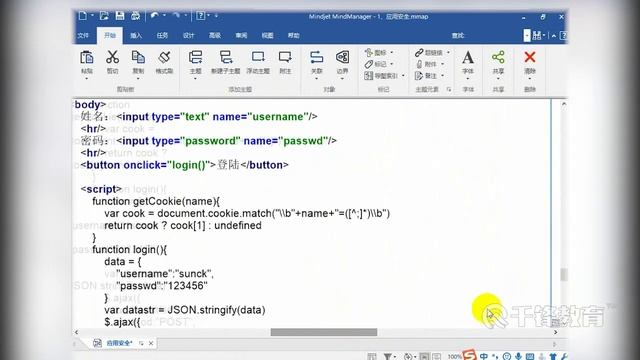Click the Boundary (边界) icon
Viewport: 640px width, 360px height.
pos(342,58)
